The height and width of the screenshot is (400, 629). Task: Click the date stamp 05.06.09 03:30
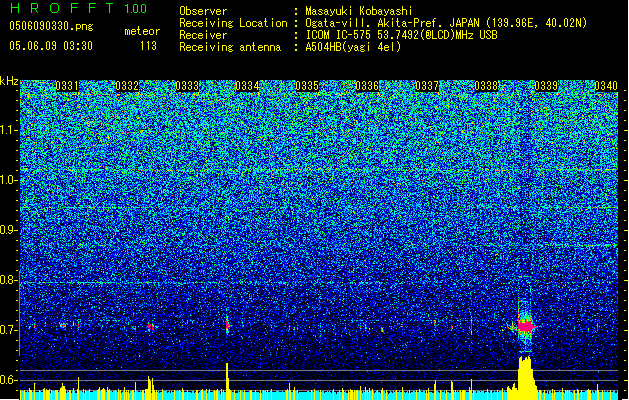pyautogui.click(x=51, y=45)
